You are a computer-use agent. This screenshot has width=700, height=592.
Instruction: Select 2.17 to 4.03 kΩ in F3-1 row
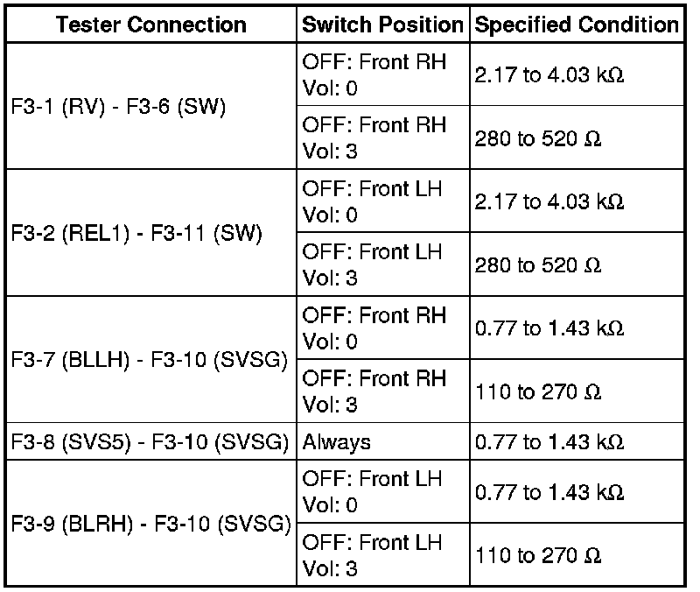pos(549,76)
